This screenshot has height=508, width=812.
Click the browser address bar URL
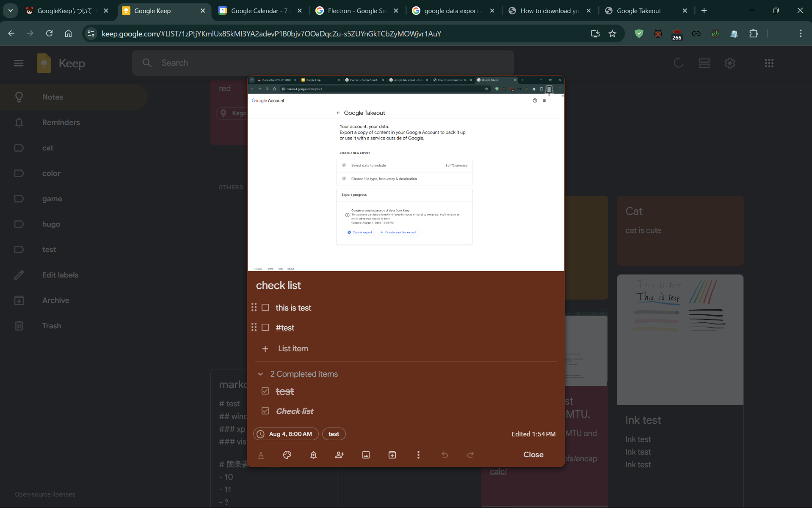point(271,33)
